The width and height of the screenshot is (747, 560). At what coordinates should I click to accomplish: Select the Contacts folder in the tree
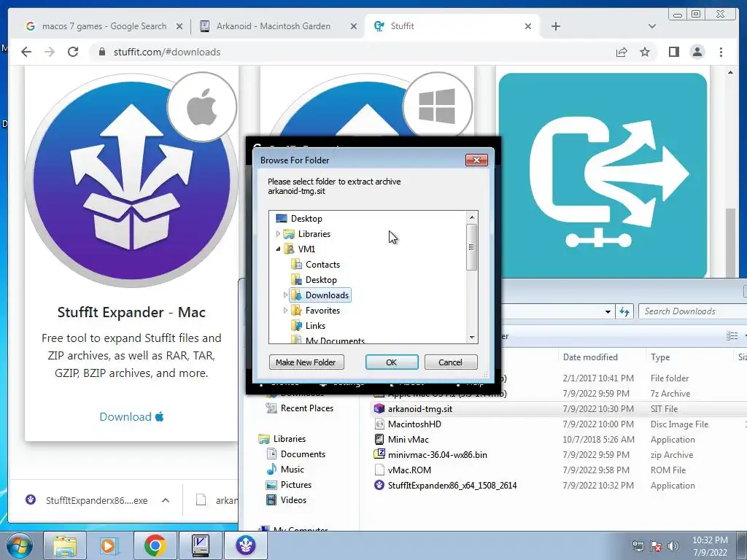pyautogui.click(x=322, y=264)
